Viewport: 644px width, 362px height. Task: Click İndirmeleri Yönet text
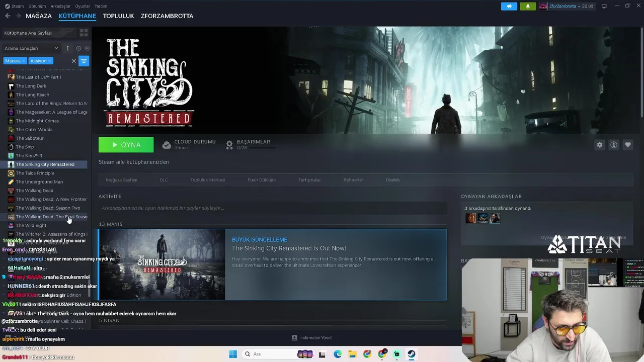[x=316, y=338]
